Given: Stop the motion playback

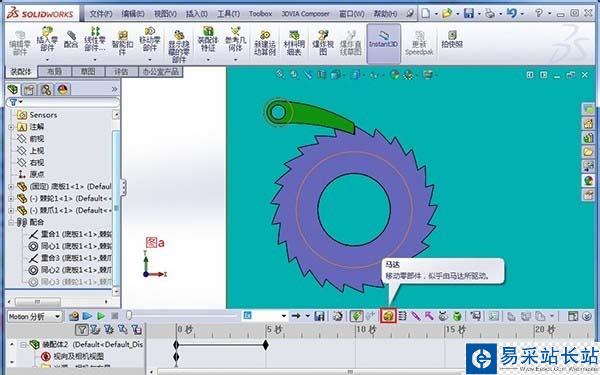Looking at the screenshot, I should (114, 316).
